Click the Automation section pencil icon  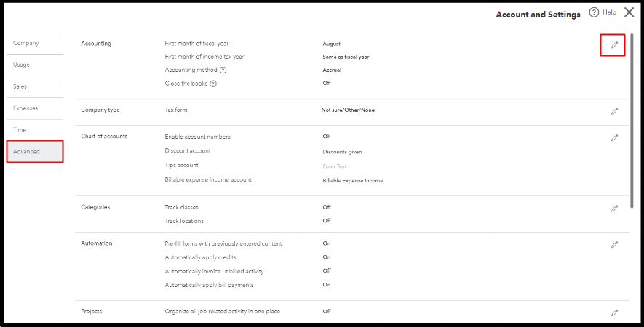pyautogui.click(x=614, y=245)
